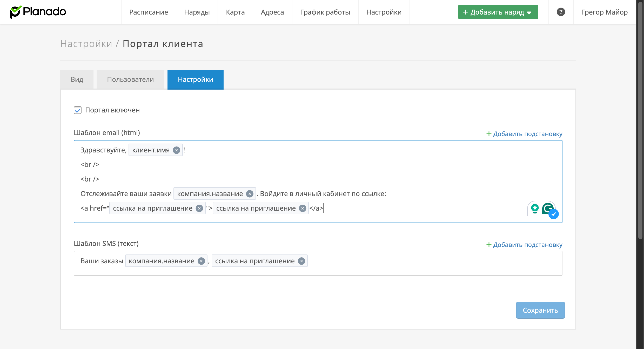
Task: Add substitution to the SMS template
Action: click(x=524, y=245)
